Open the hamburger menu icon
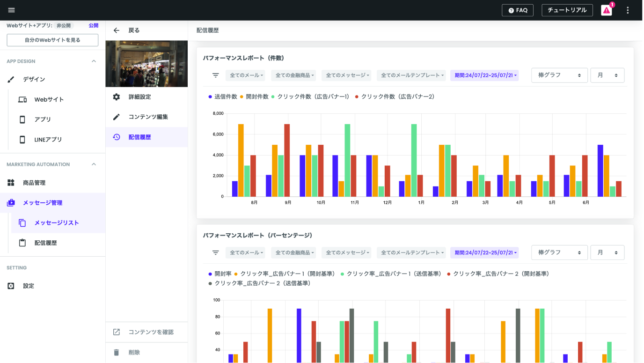 11,10
